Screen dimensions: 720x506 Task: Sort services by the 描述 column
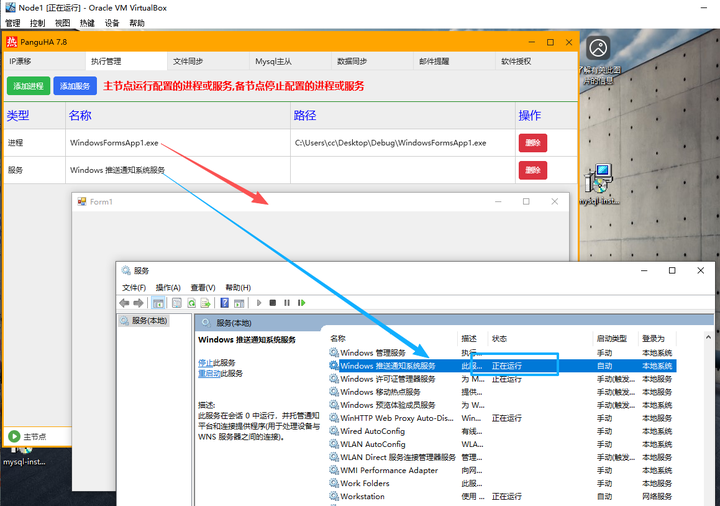point(469,338)
